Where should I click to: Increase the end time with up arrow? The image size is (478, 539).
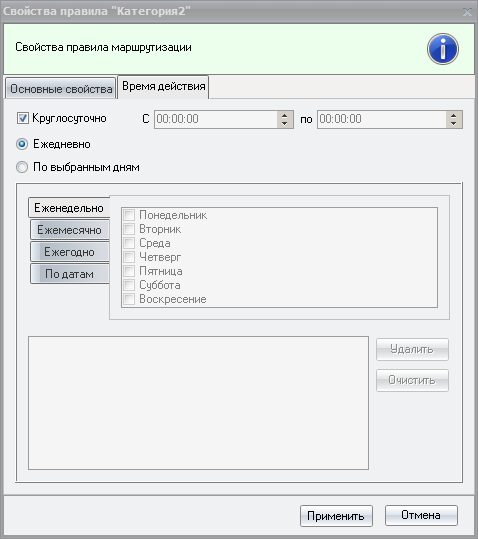click(x=454, y=116)
